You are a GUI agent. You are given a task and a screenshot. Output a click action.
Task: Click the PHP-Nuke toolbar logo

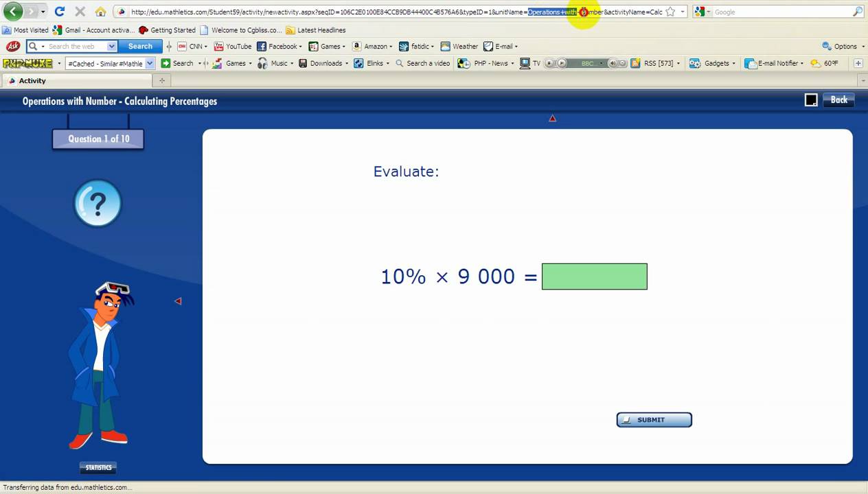tap(27, 63)
